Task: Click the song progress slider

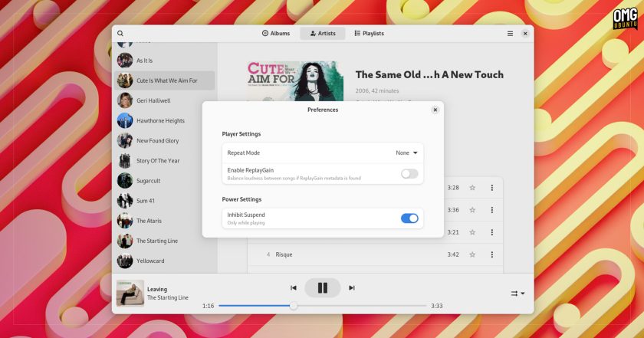Action: [323, 306]
